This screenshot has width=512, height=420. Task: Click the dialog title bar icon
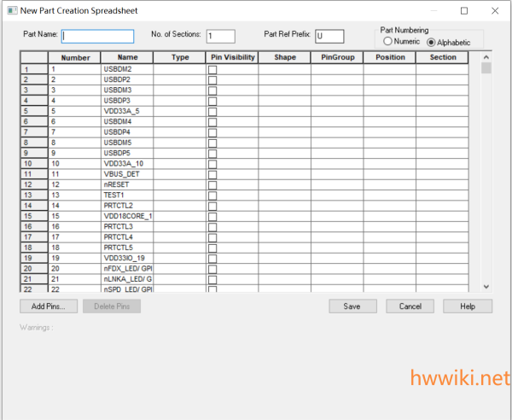(10, 10)
